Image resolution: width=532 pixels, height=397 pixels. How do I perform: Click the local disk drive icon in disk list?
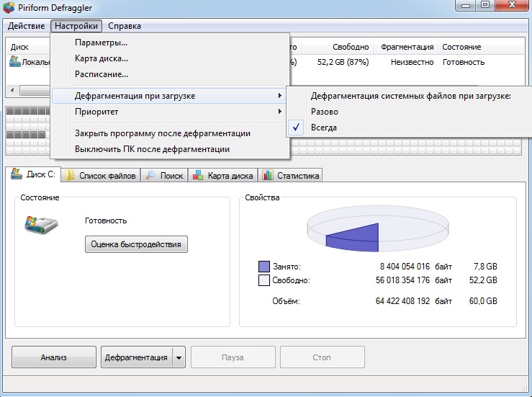14,61
